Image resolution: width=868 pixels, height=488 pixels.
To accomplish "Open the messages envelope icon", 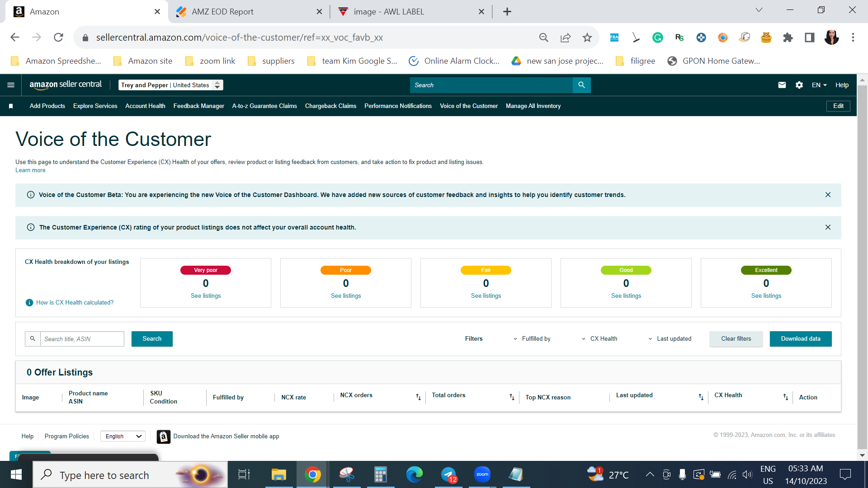I will click(782, 85).
